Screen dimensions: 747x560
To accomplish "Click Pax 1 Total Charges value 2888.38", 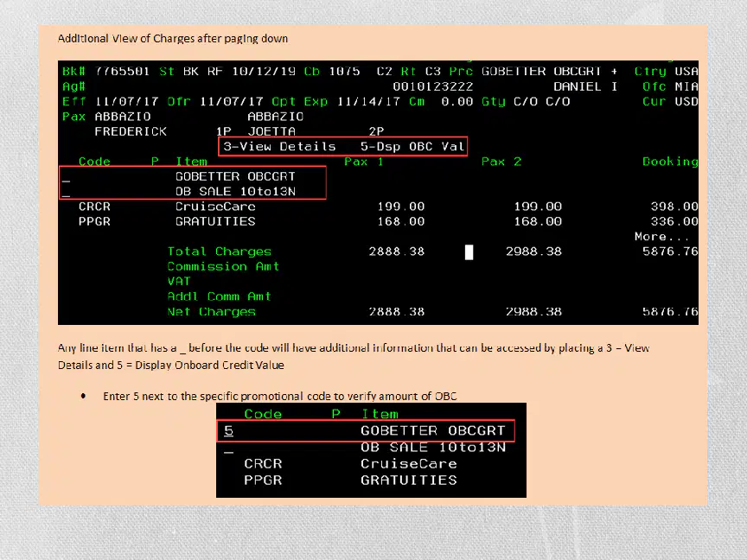I will coord(396,251).
